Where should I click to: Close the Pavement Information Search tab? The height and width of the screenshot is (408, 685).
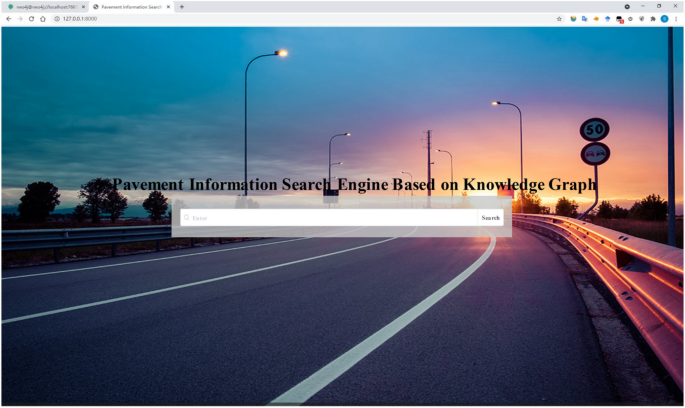coord(169,6)
